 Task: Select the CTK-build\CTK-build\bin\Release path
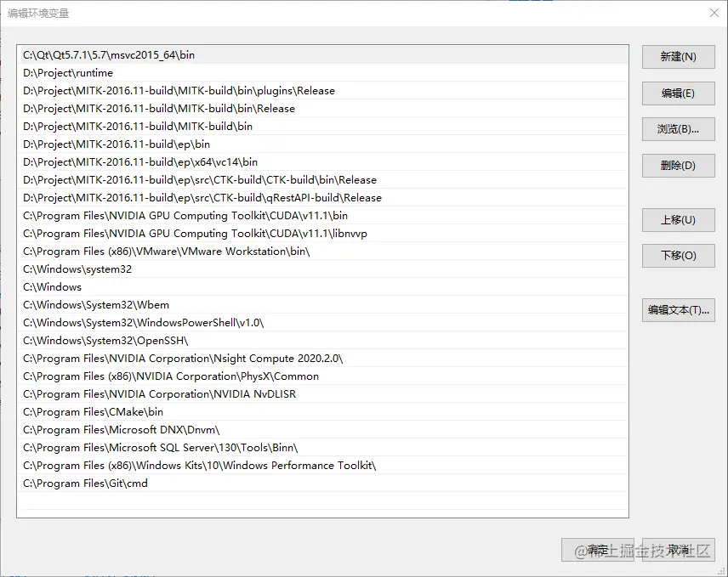pyautogui.click(x=324, y=180)
